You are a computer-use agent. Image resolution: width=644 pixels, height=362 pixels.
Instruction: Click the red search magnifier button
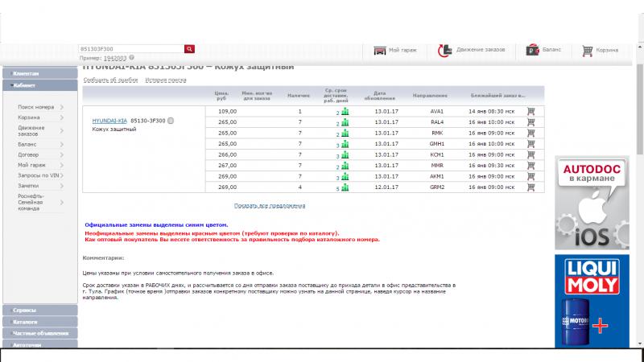tap(189, 49)
